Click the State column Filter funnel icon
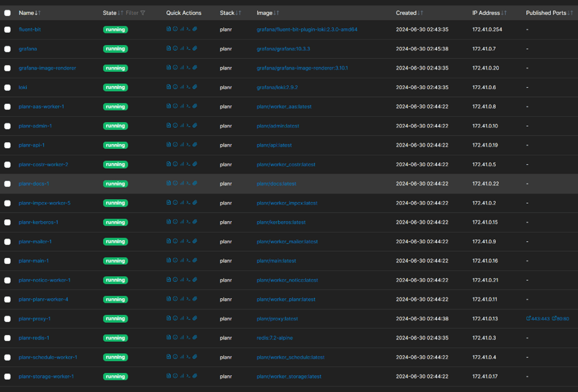 click(143, 13)
